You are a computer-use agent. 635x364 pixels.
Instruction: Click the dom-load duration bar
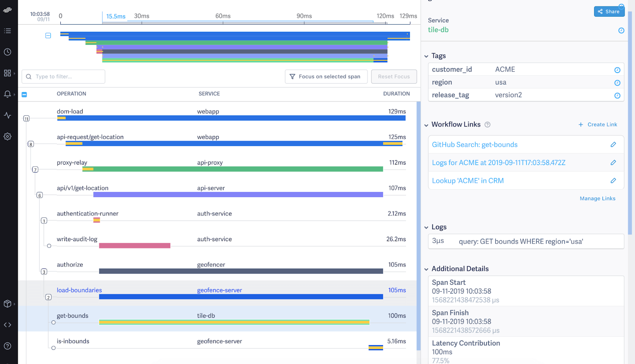[x=231, y=118]
